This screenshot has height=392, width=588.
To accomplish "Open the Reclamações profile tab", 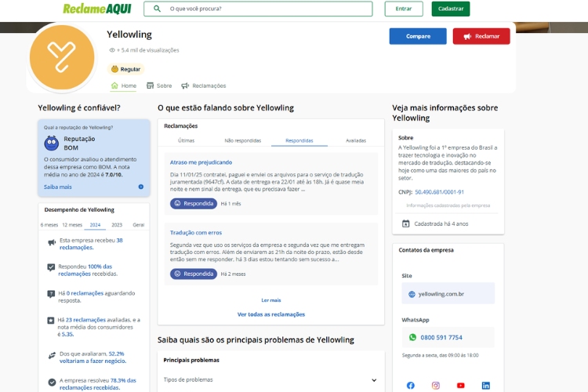I will click(x=204, y=85).
